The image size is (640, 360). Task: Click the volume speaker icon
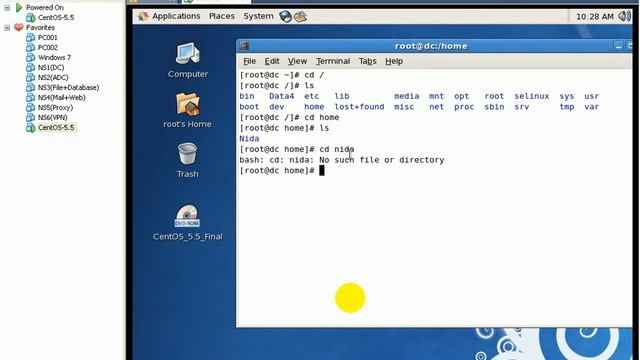pyautogui.click(x=624, y=16)
